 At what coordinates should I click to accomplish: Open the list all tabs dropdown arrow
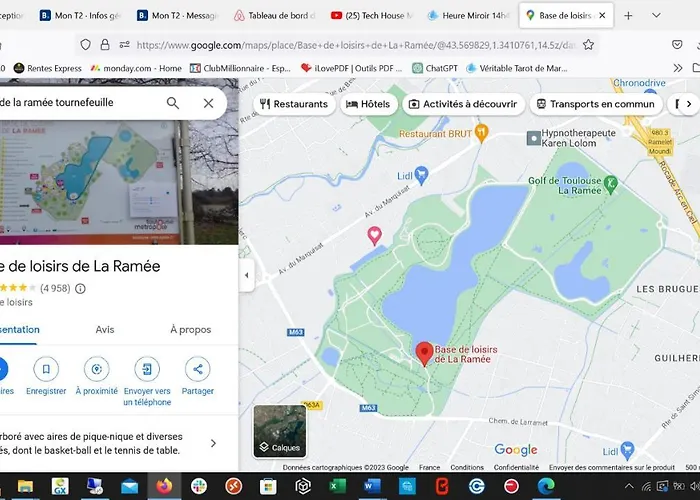pos(656,16)
